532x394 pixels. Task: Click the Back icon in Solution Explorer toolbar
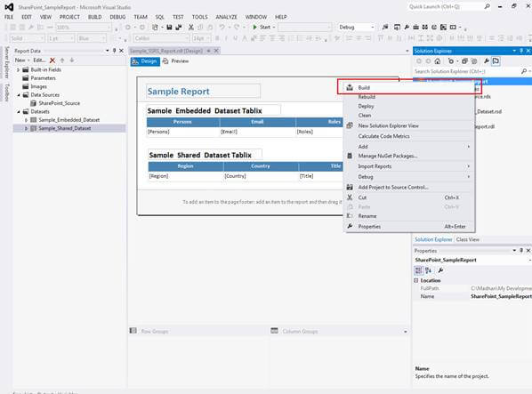[x=419, y=61]
